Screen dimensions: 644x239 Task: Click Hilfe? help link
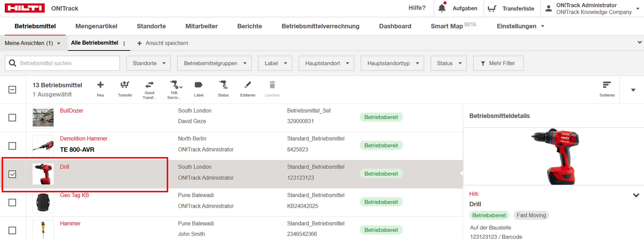417,8
